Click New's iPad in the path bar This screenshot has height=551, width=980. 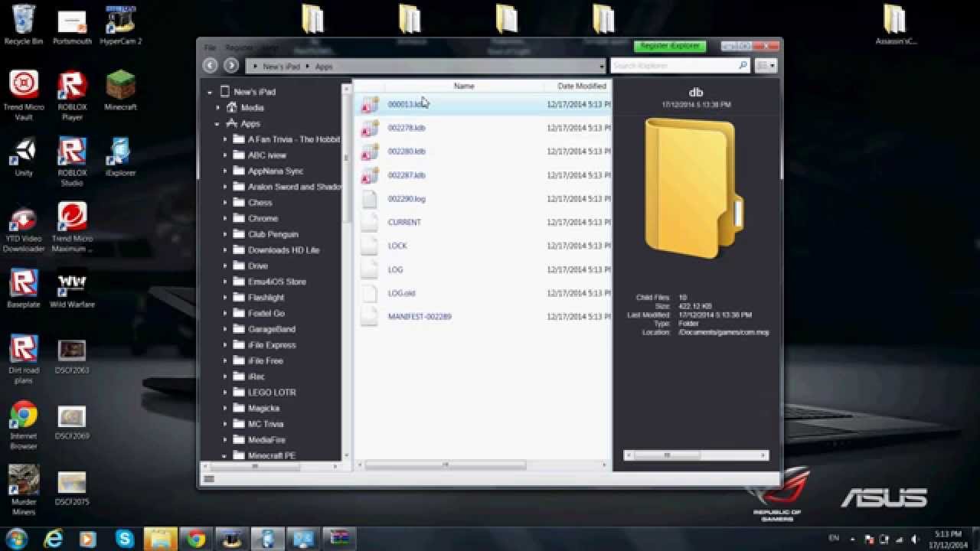coord(281,67)
